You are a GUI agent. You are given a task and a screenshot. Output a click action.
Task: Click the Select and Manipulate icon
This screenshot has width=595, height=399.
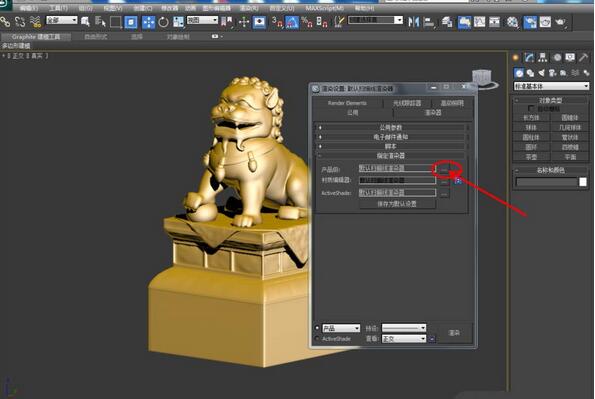coord(244,22)
